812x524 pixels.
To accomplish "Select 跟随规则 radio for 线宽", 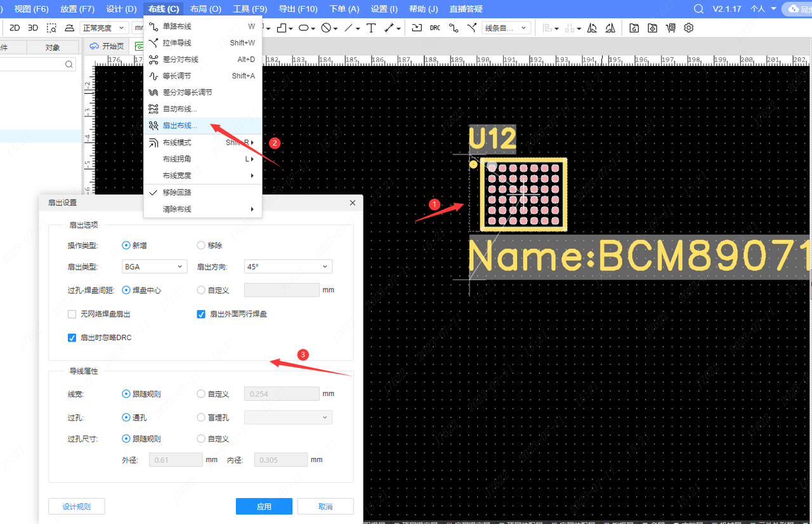I will (x=126, y=394).
